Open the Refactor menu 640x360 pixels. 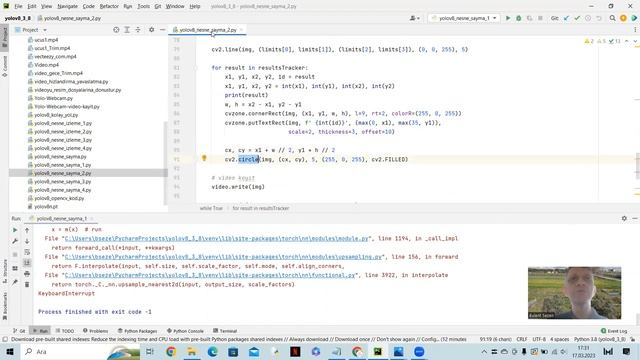coord(109,7)
